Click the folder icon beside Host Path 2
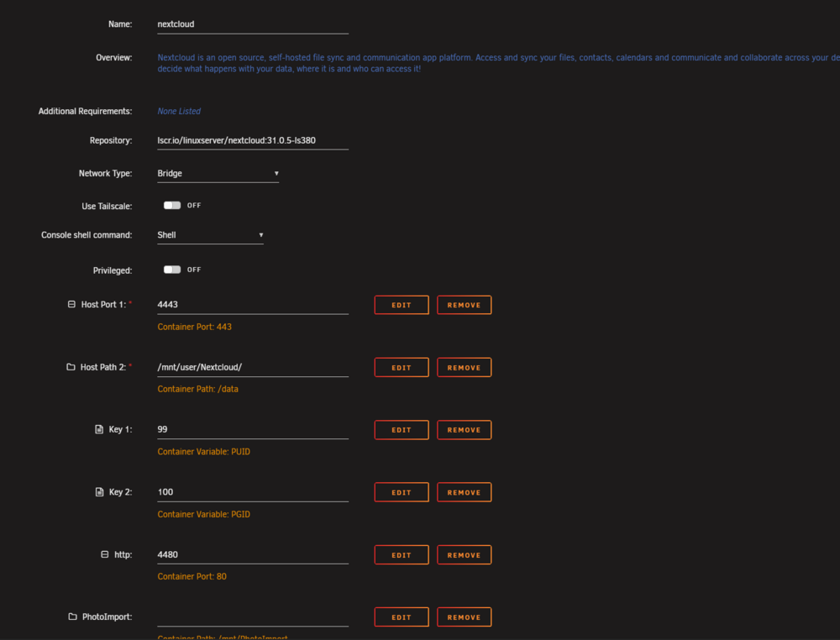 tap(71, 367)
